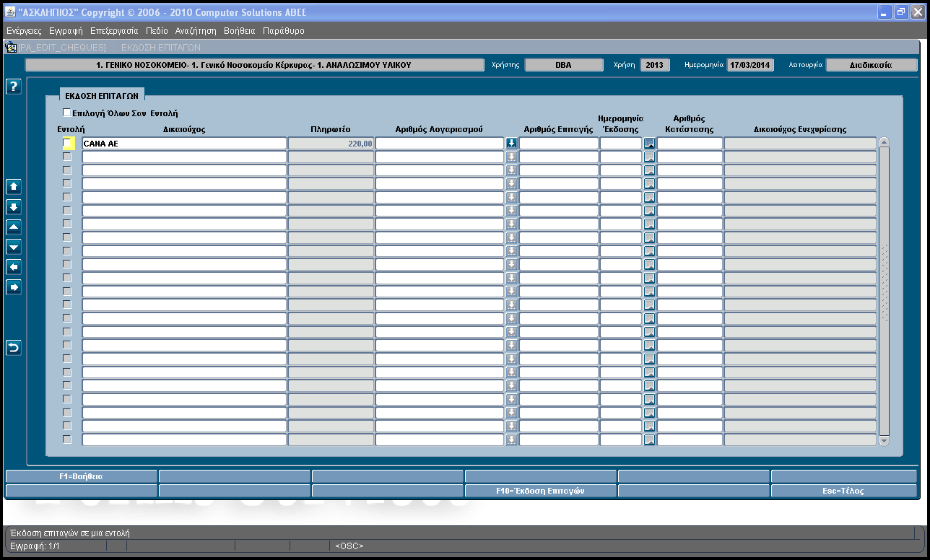Click the scrollbar up arrow of the cheque list
Image resolution: width=930 pixels, height=560 pixels.
coord(885,143)
